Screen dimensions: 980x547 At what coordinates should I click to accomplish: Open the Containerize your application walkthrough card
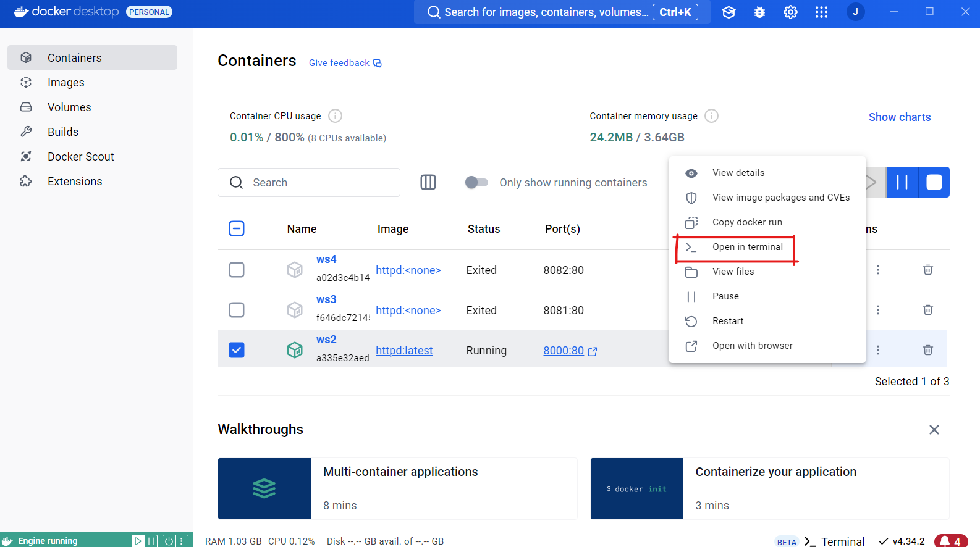click(x=770, y=488)
